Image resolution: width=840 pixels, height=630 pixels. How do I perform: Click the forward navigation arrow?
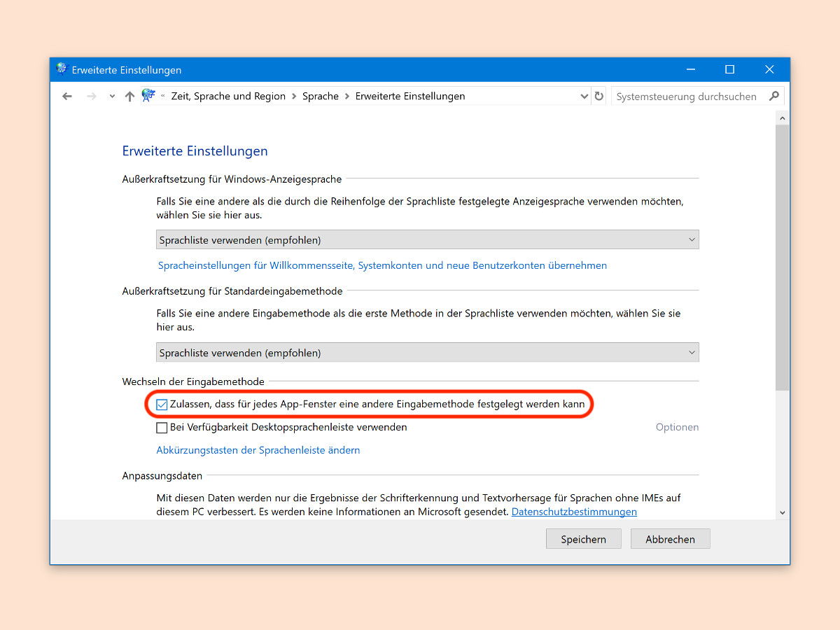(92, 97)
